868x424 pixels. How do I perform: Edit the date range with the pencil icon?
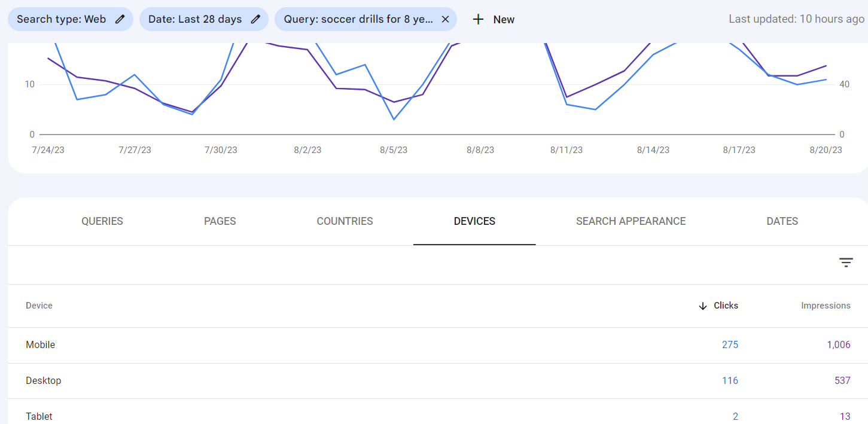tap(254, 19)
